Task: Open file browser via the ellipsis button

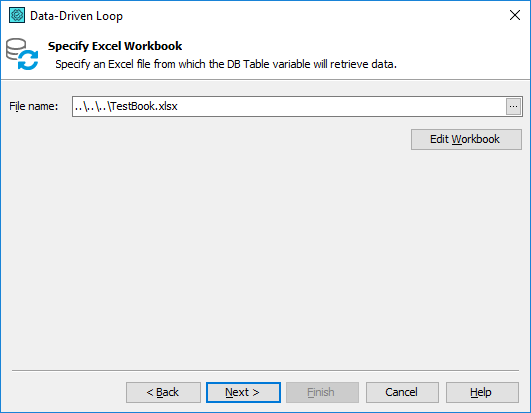Action: 513,107
